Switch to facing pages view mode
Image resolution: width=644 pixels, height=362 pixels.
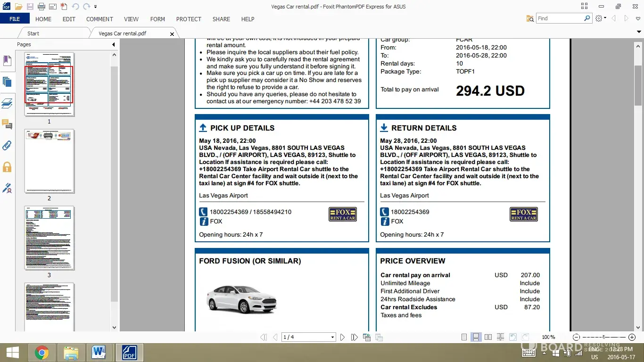coord(488,337)
